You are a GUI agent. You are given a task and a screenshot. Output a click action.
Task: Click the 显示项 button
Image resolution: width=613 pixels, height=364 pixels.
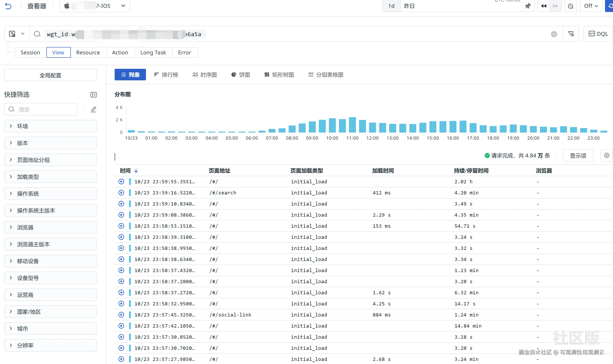(x=578, y=156)
